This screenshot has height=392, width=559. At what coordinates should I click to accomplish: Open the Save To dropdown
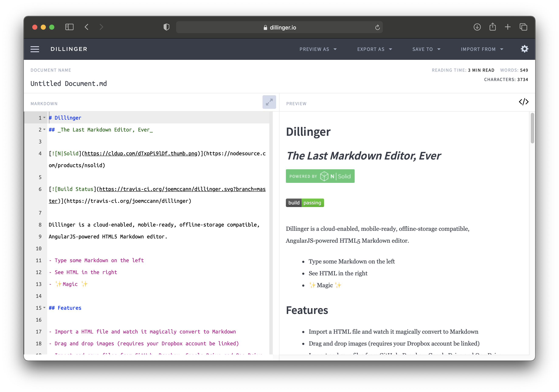pos(426,49)
